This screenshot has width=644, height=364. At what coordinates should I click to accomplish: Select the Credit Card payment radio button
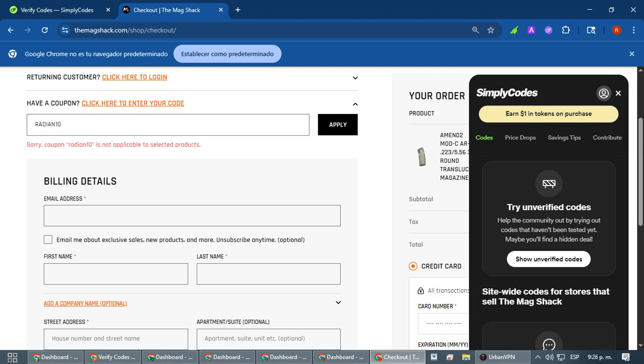(x=413, y=266)
